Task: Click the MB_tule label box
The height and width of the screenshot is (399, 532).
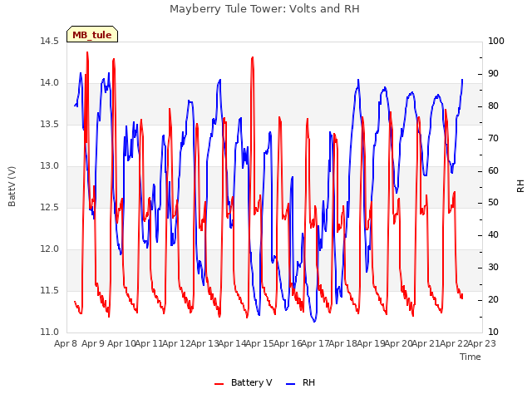Action: (92, 34)
